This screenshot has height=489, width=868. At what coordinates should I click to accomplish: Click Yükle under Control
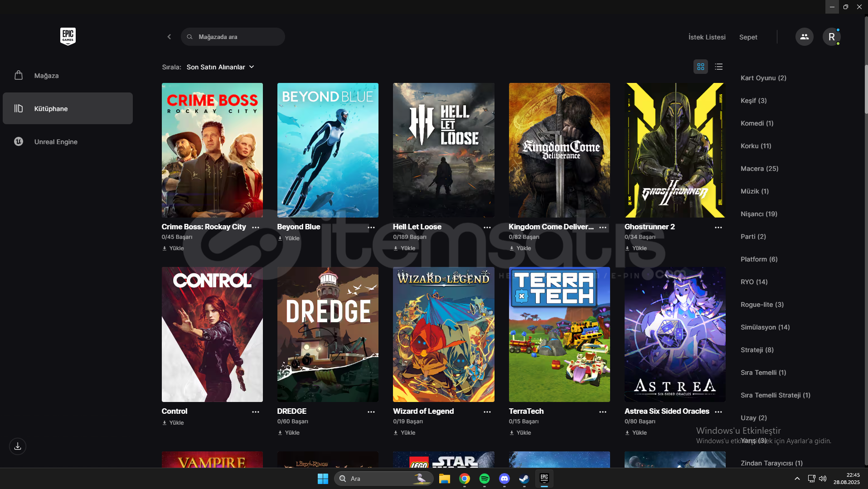(173, 423)
